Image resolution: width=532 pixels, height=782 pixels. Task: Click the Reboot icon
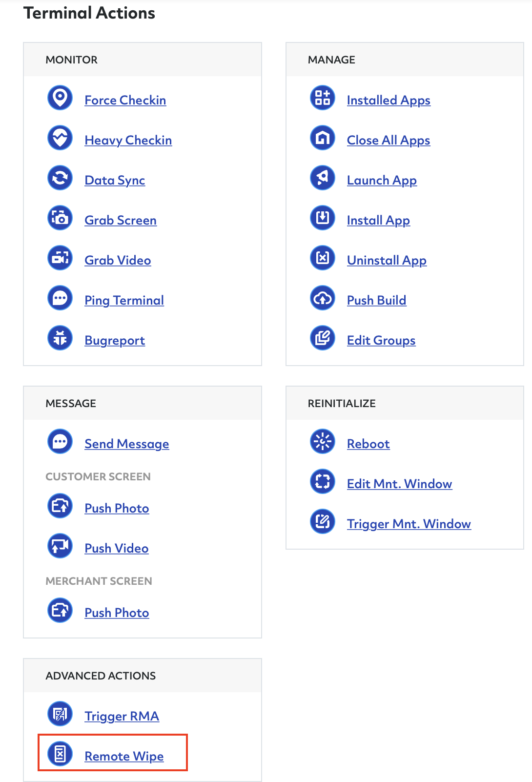[323, 441]
